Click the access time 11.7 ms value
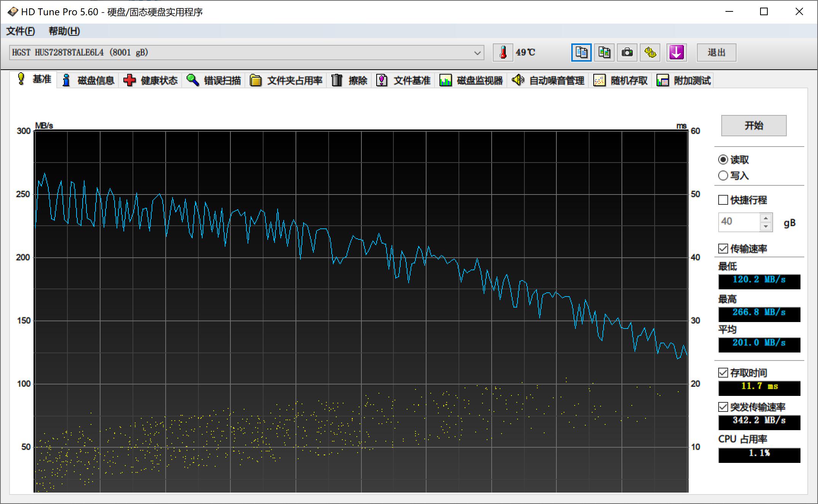Screen dimensions: 818x504 tap(759, 388)
